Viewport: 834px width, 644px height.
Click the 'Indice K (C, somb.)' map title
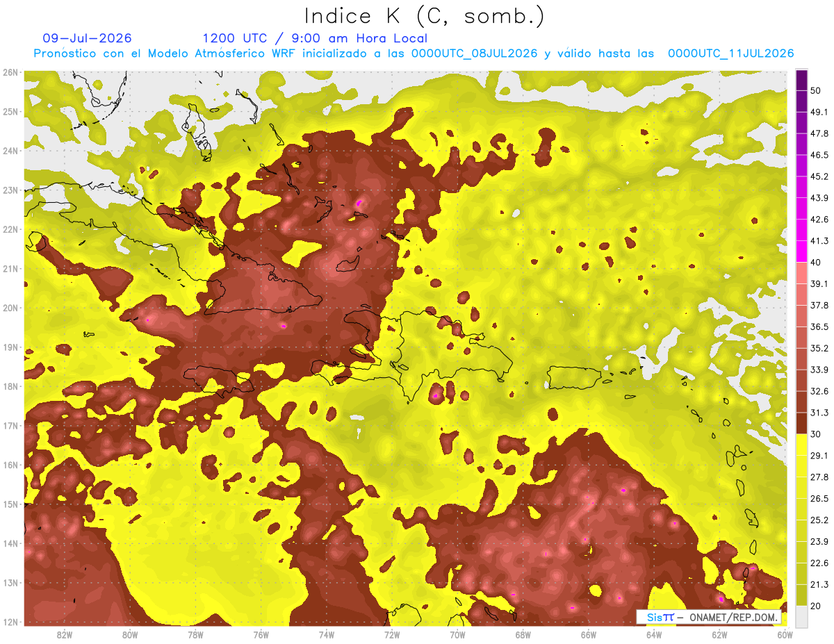[x=425, y=17]
